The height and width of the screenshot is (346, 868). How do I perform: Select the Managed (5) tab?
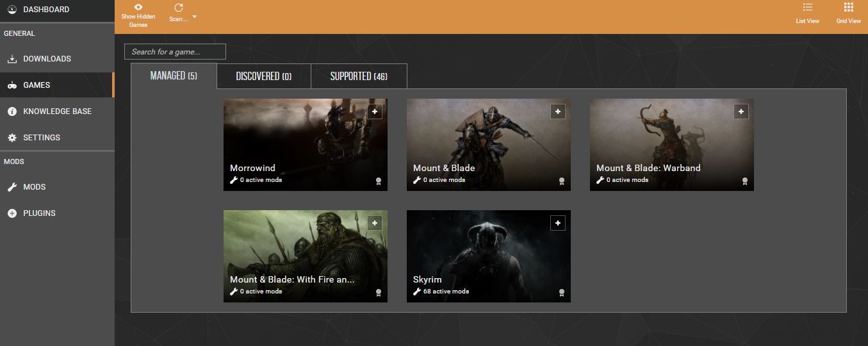174,76
